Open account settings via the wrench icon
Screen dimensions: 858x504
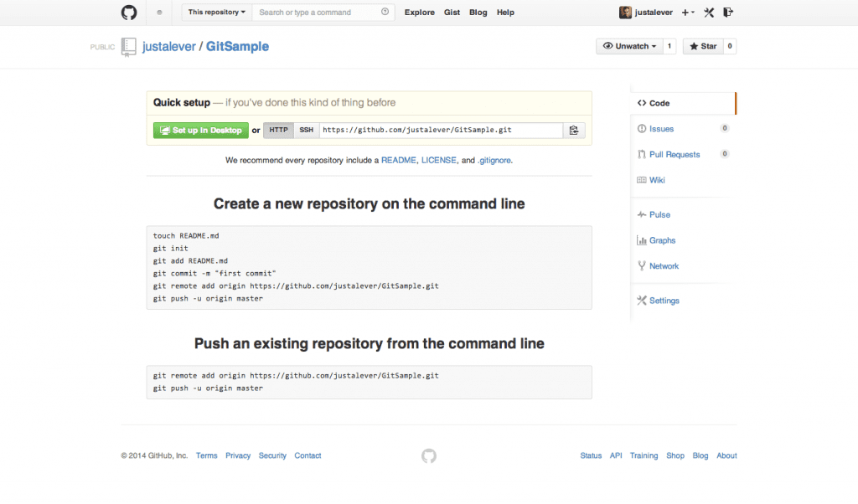tap(708, 12)
